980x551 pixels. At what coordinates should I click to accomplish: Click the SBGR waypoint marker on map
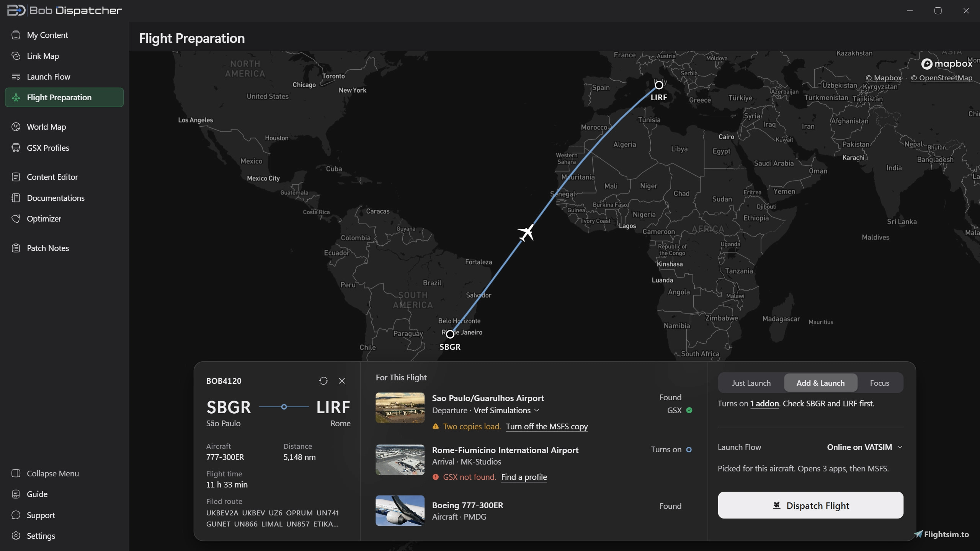tap(450, 334)
